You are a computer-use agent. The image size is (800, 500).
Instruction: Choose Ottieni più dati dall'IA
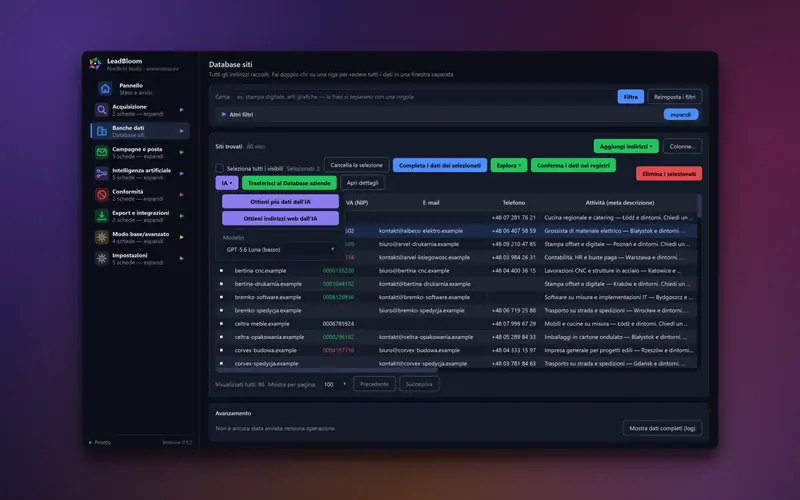[280, 202]
